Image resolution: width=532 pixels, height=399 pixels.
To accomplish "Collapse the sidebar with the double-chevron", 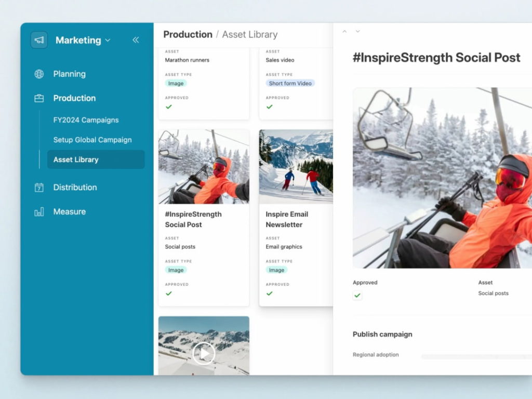I will point(135,39).
